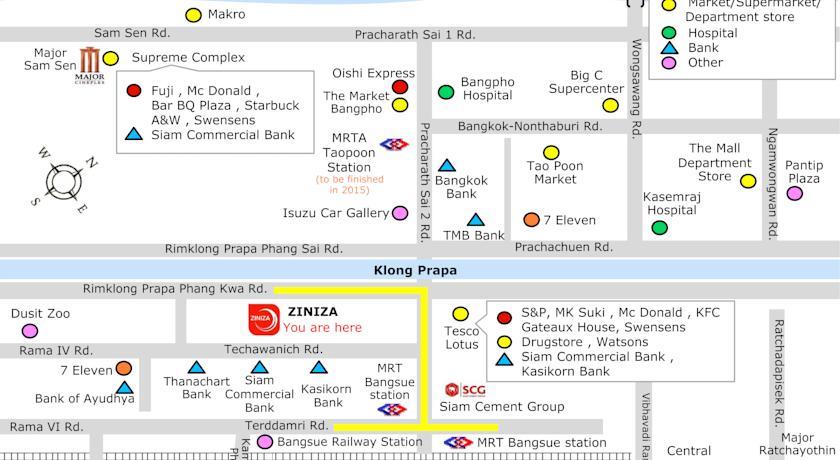Click the "You are here" red text
Screen dimensions: 840x460
coord(322,327)
